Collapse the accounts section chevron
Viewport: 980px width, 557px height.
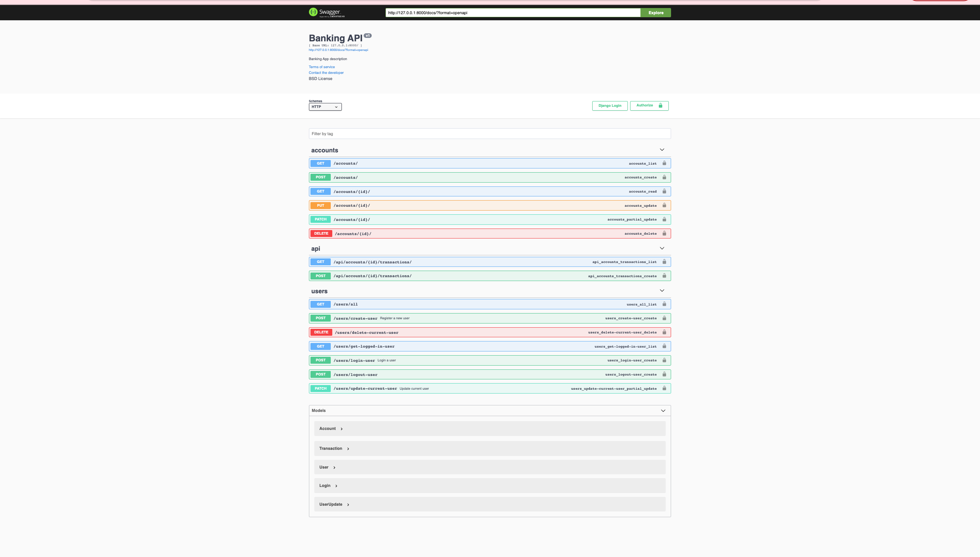tap(662, 150)
